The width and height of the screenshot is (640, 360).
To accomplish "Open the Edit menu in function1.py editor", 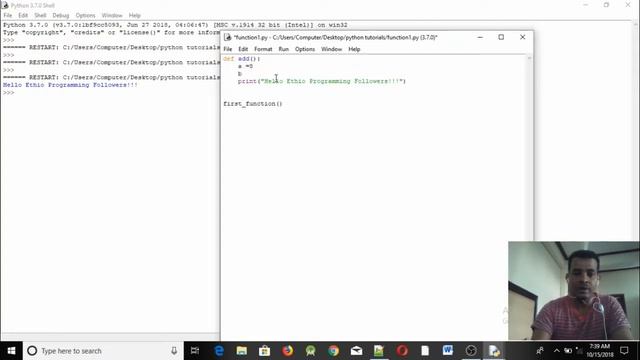I will pos(243,49).
